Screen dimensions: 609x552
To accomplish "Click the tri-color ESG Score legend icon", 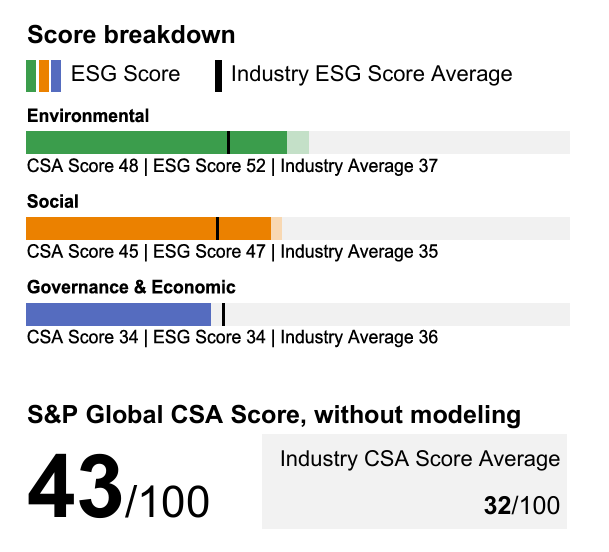I will (44, 75).
